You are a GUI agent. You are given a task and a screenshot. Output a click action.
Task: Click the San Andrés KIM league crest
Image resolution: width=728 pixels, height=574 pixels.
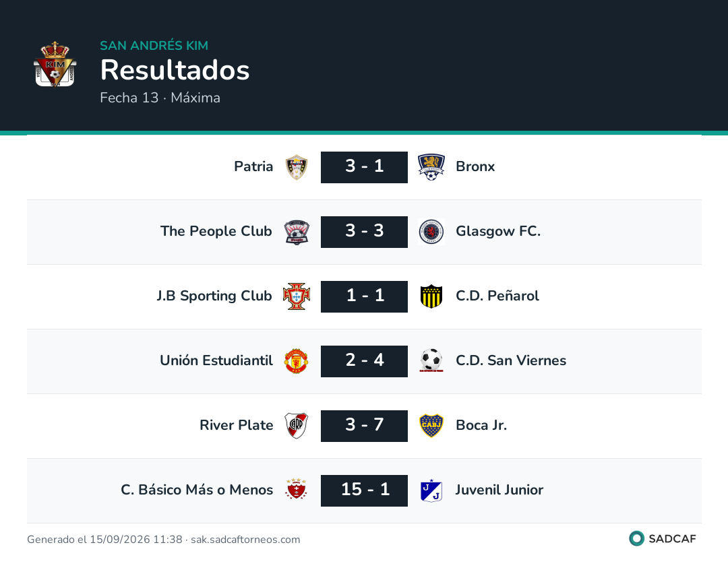[55, 65]
